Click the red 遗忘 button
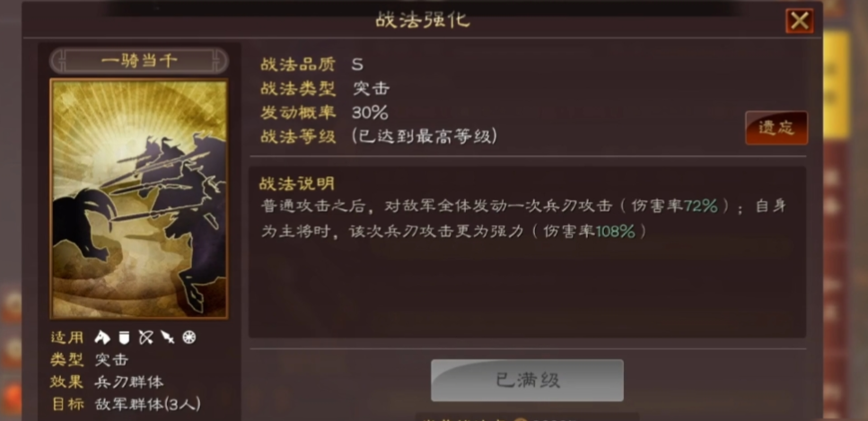 [776, 128]
